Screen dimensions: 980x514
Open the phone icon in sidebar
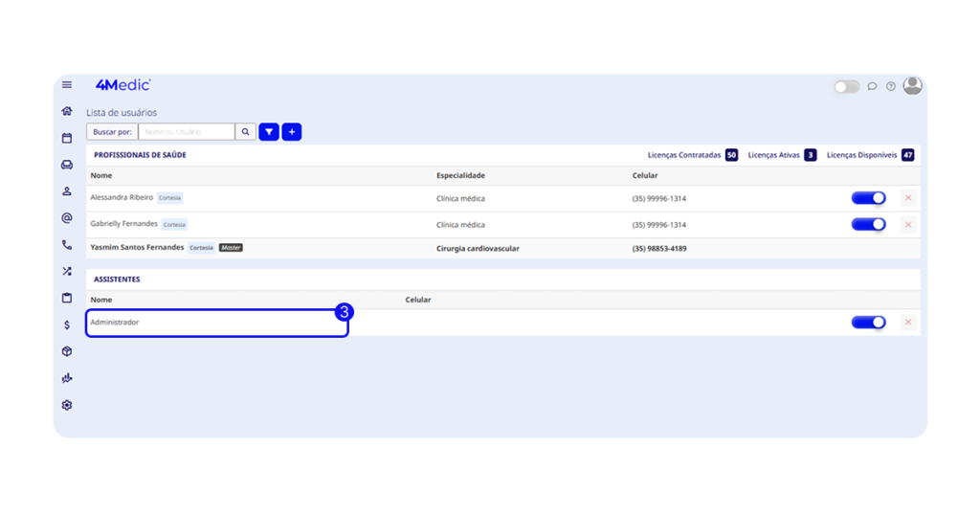point(67,245)
